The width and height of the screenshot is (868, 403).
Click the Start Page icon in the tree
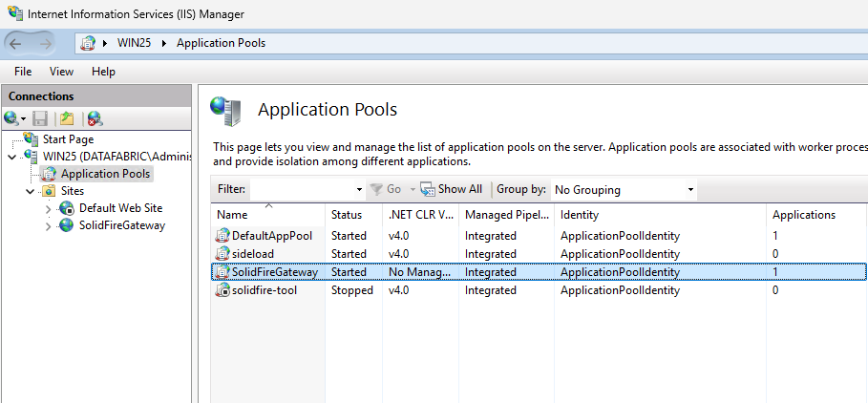point(32,138)
